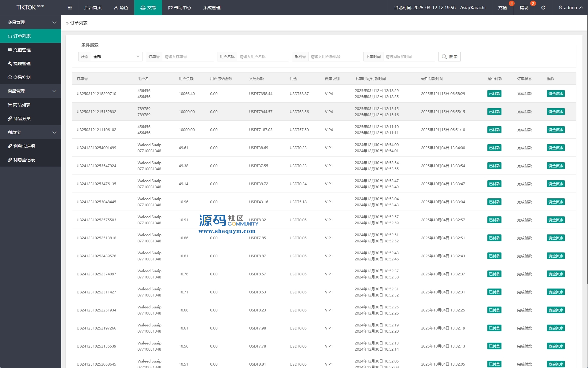The height and width of the screenshot is (368, 588).
Task: Open the admin user dropdown
Action: 571,8
